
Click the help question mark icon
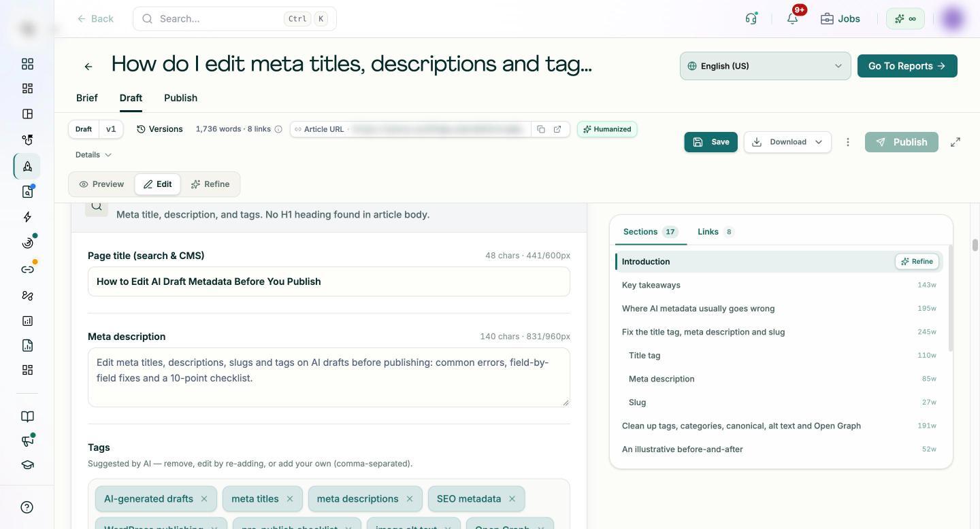point(27,507)
